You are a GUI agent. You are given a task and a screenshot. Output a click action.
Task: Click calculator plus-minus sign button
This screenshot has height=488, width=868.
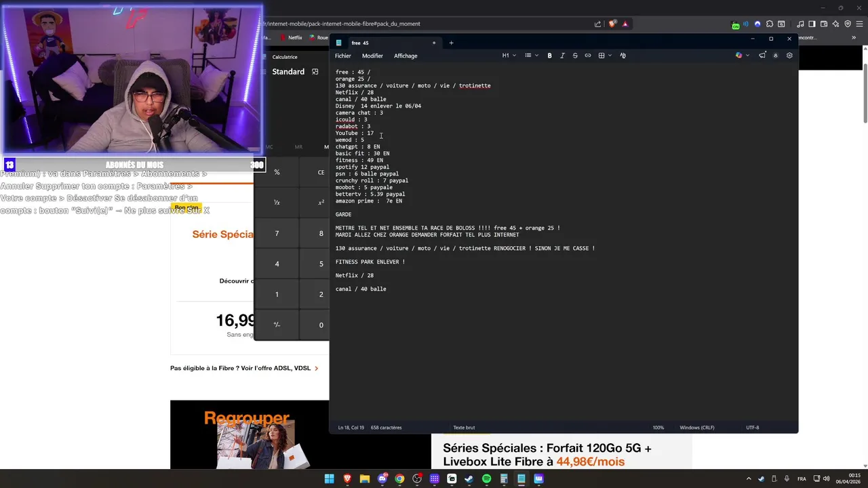pyautogui.click(x=277, y=325)
